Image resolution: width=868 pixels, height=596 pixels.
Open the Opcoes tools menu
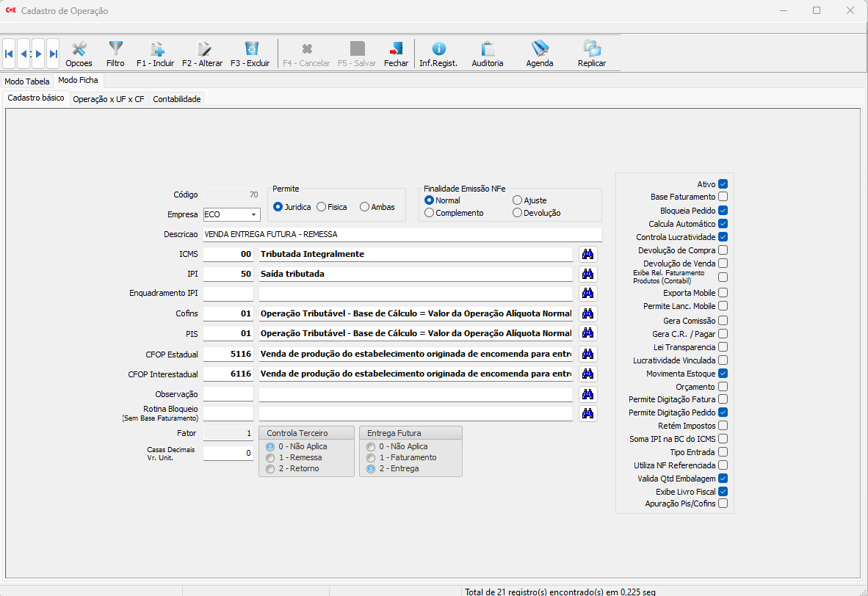tap(79, 54)
